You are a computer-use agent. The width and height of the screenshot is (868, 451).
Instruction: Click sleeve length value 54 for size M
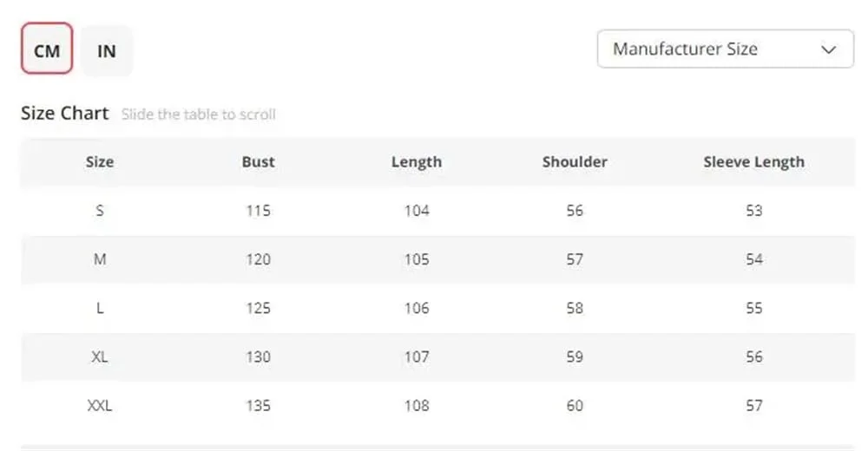point(753,259)
